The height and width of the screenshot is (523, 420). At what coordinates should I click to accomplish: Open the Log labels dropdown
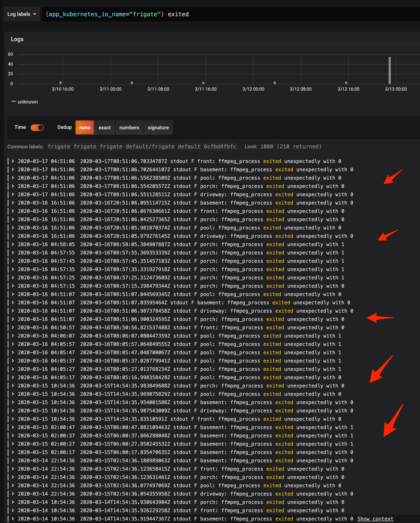click(x=22, y=14)
